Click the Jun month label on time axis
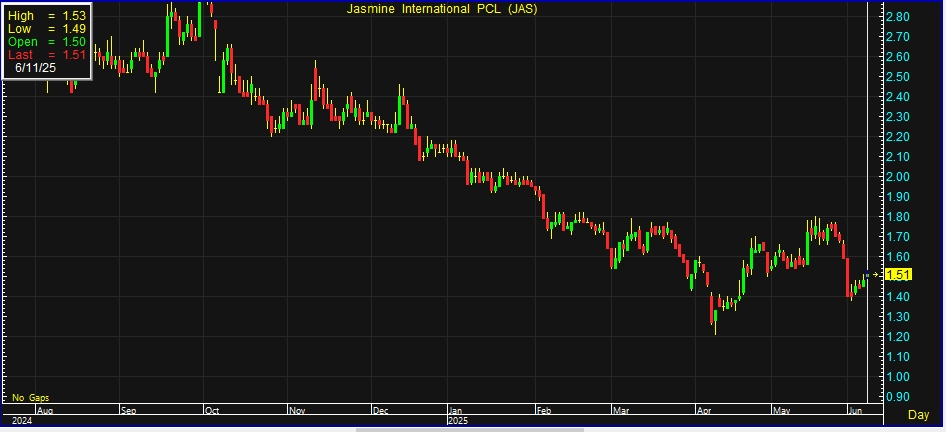Screen dimensions: 946x432 (855, 411)
